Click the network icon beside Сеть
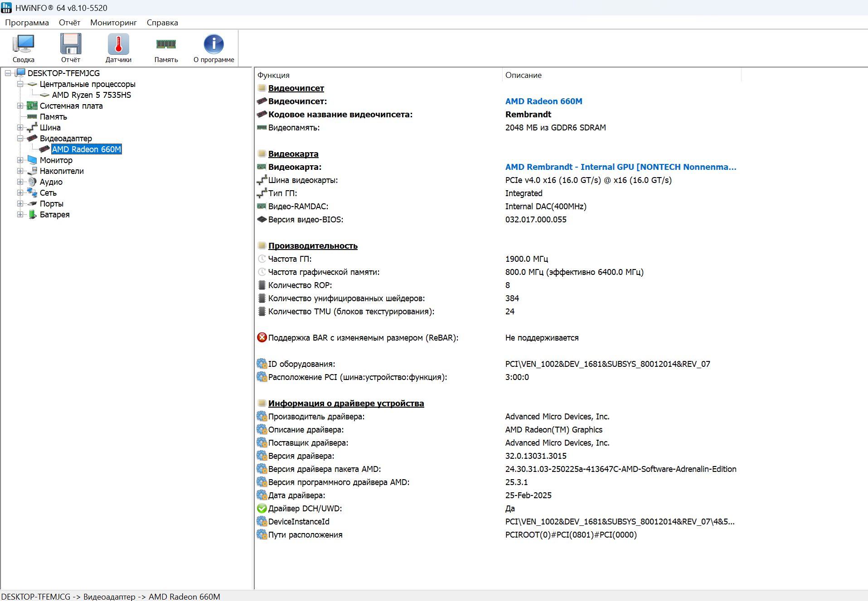The width and height of the screenshot is (868, 601). pyautogui.click(x=32, y=192)
